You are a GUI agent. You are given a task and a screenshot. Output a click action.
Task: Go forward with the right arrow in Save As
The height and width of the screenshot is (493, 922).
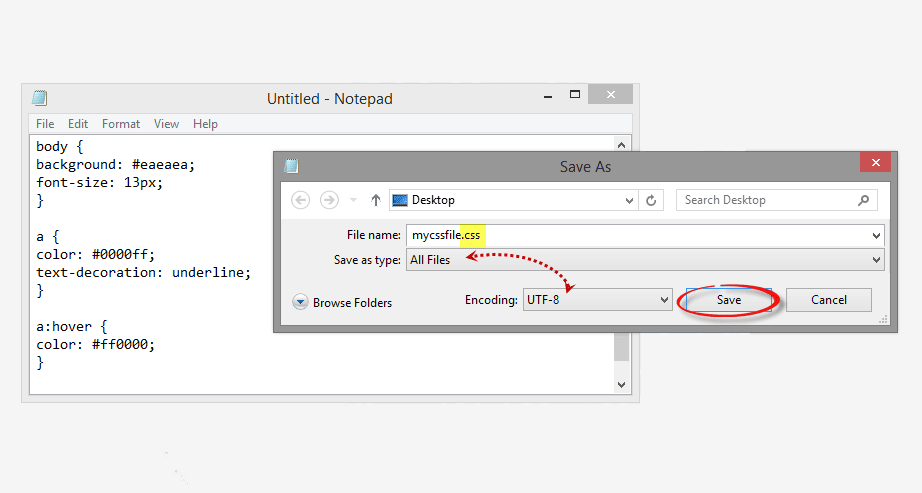click(329, 200)
